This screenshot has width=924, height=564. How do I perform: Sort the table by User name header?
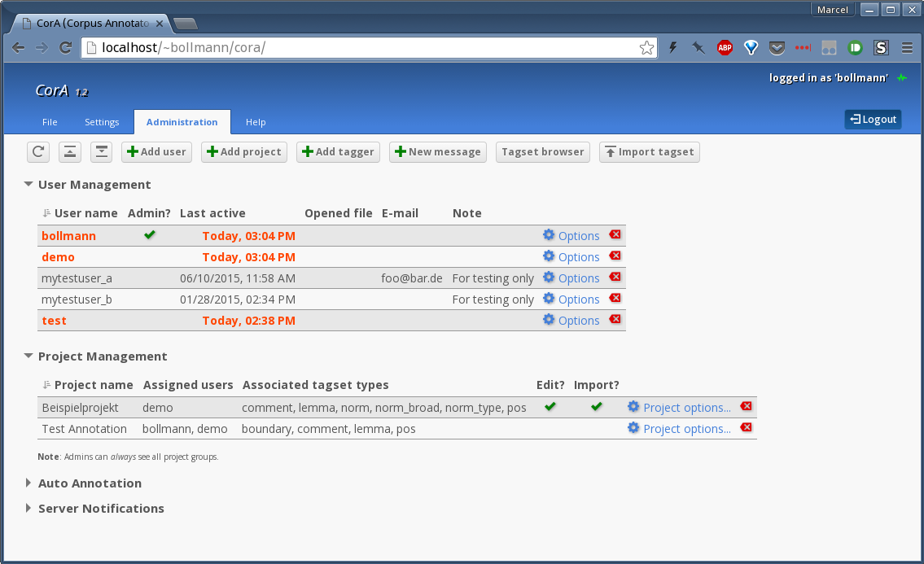[85, 213]
